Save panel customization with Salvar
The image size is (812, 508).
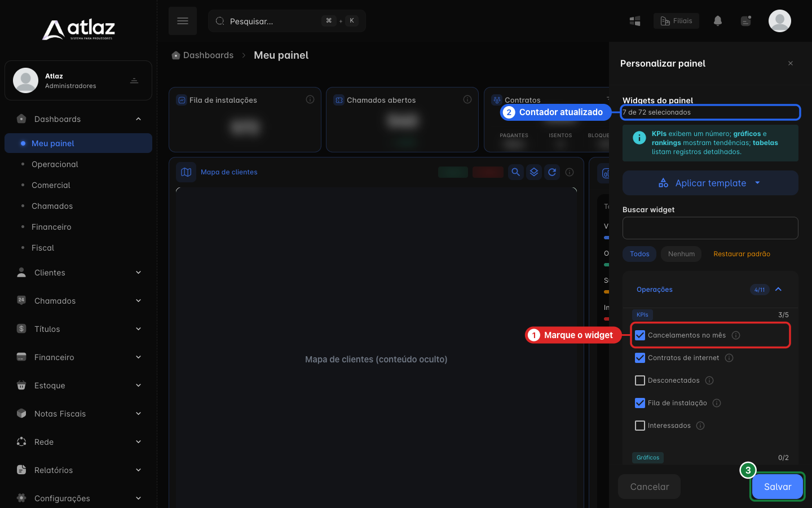pos(778,487)
